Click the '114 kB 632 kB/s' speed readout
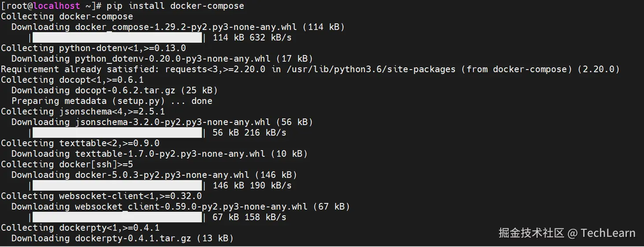Image resolution: width=644 pixels, height=247 pixels. pos(252,37)
